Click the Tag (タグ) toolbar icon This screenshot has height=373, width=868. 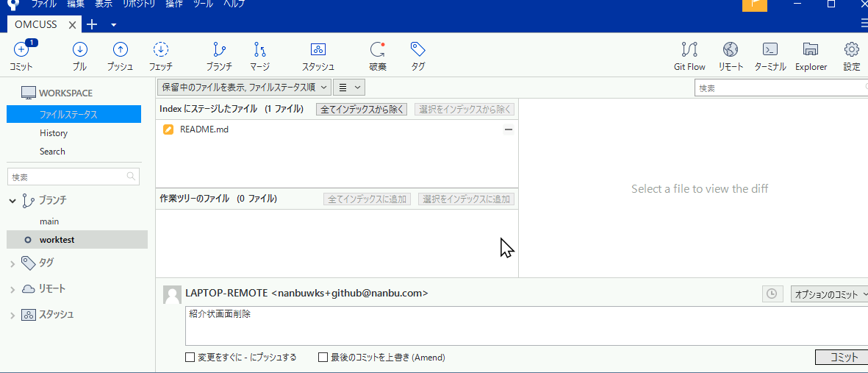point(418,49)
